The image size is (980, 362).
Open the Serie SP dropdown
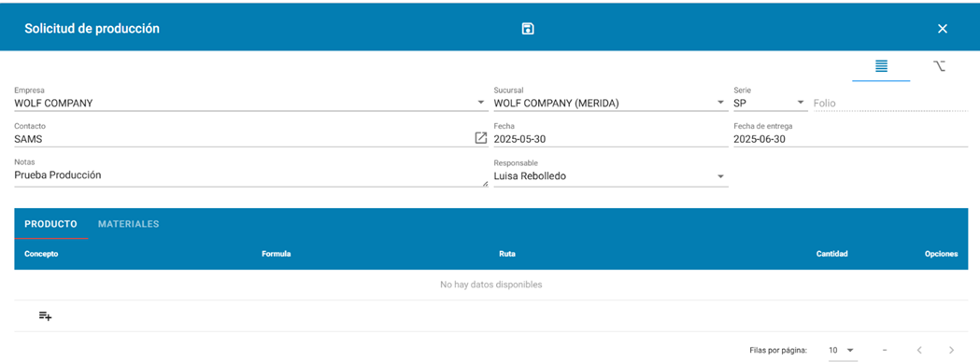pyautogui.click(x=801, y=103)
